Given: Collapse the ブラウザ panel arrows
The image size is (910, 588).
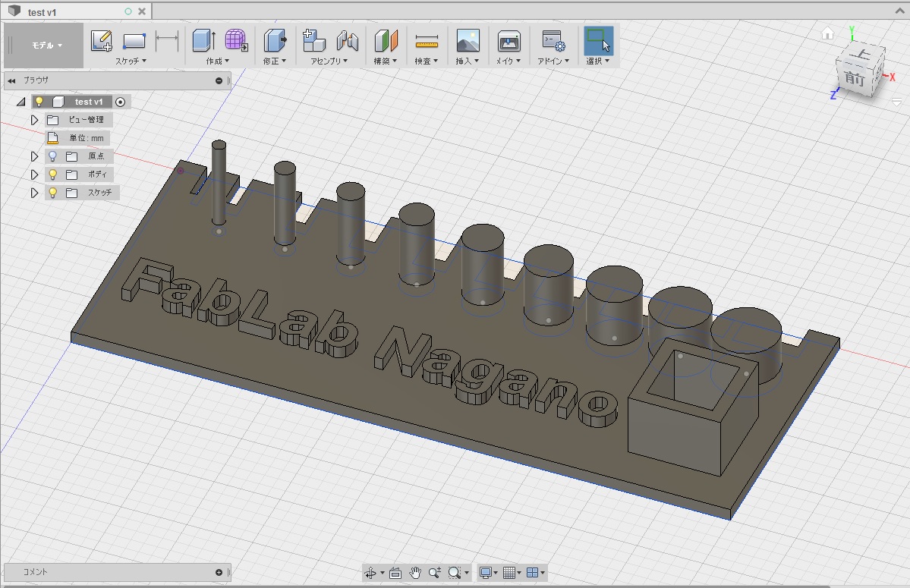Looking at the screenshot, I should pyautogui.click(x=11, y=80).
